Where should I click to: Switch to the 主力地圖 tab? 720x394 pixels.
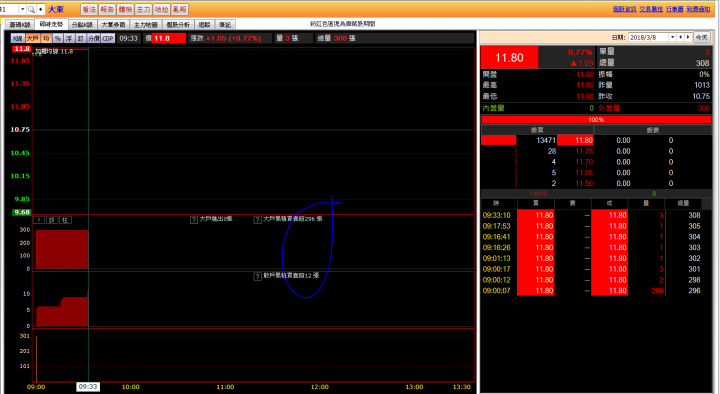(x=146, y=25)
